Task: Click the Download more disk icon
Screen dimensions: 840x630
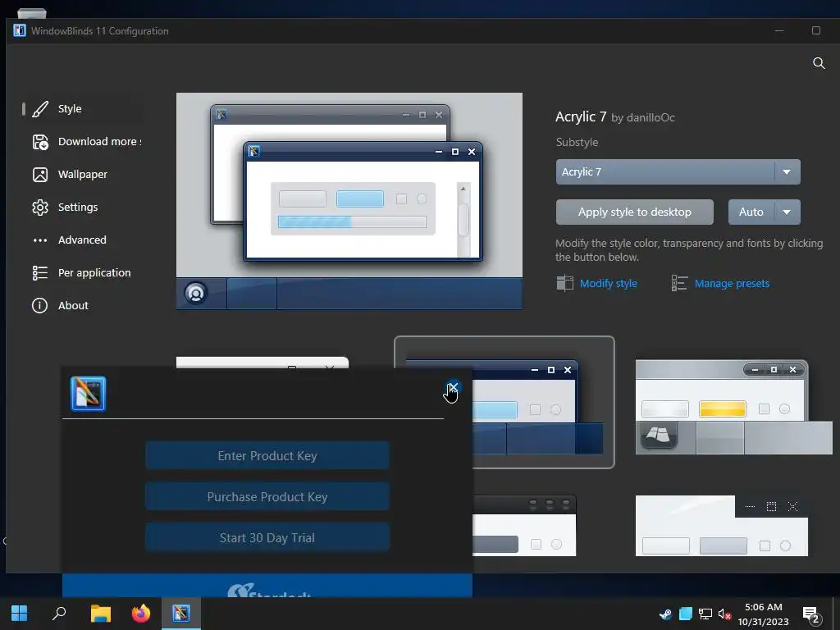Action: [x=40, y=142]
